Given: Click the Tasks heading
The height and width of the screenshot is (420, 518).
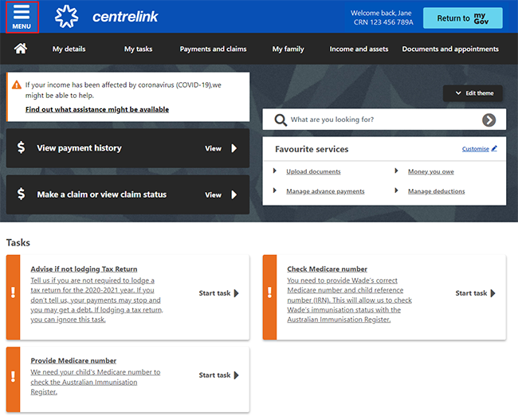Looking at the screenshot, I should [x=18, y=242].
